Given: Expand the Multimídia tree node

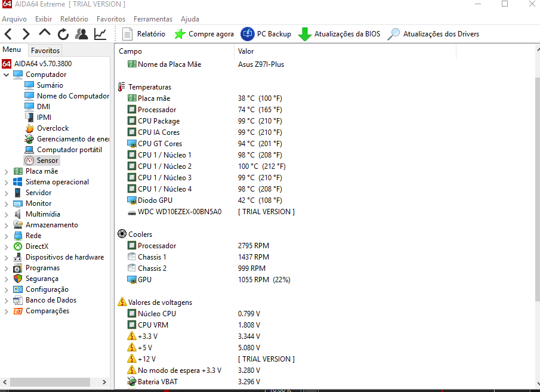Looking at the screenshot, I should [6, 214].
